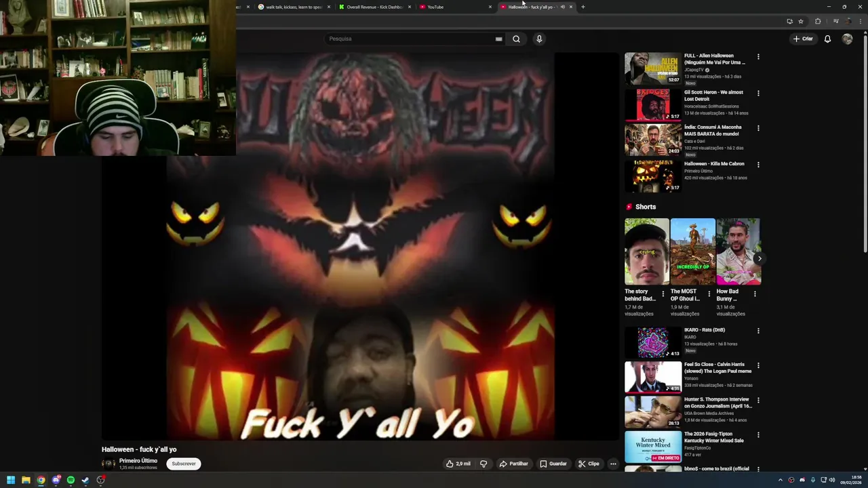Click the Guardar save button

553,464
